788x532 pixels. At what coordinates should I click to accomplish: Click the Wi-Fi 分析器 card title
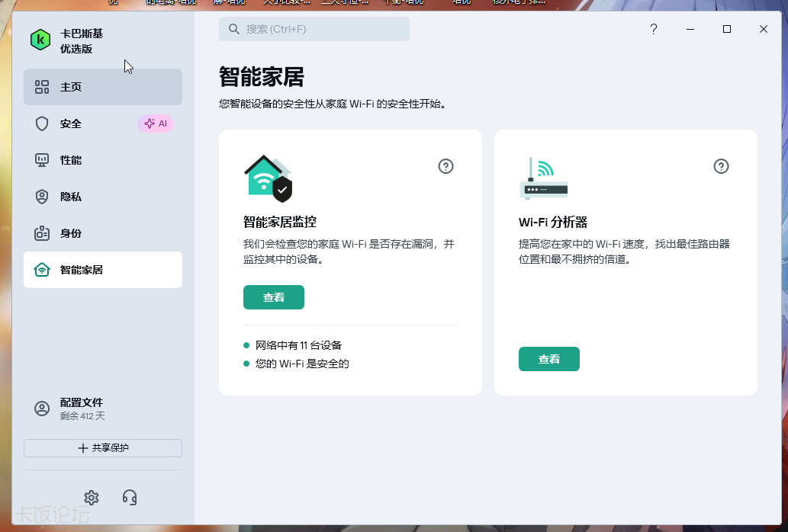[x=553, y=222]
